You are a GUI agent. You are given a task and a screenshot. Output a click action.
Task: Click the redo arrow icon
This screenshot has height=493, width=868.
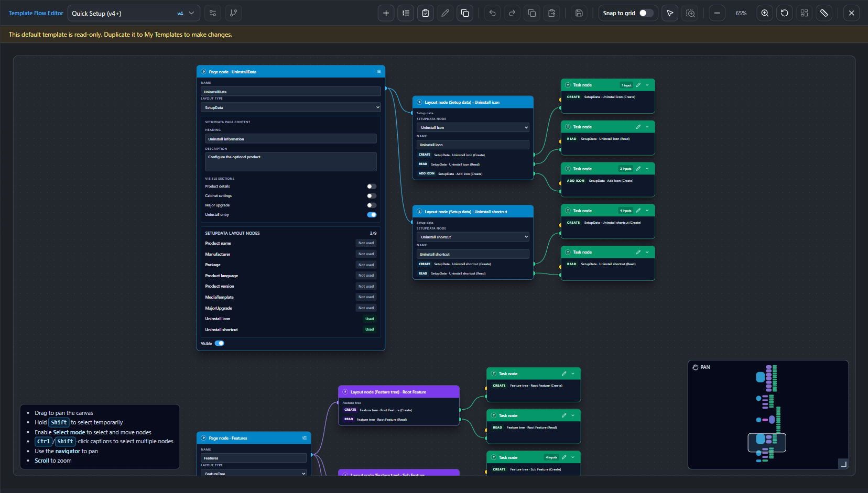tap(512, 13)
